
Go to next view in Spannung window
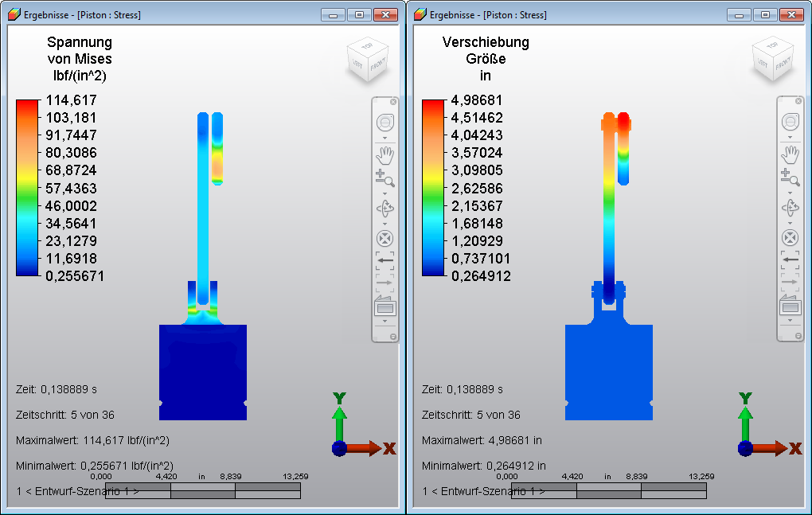click(385, 283)
